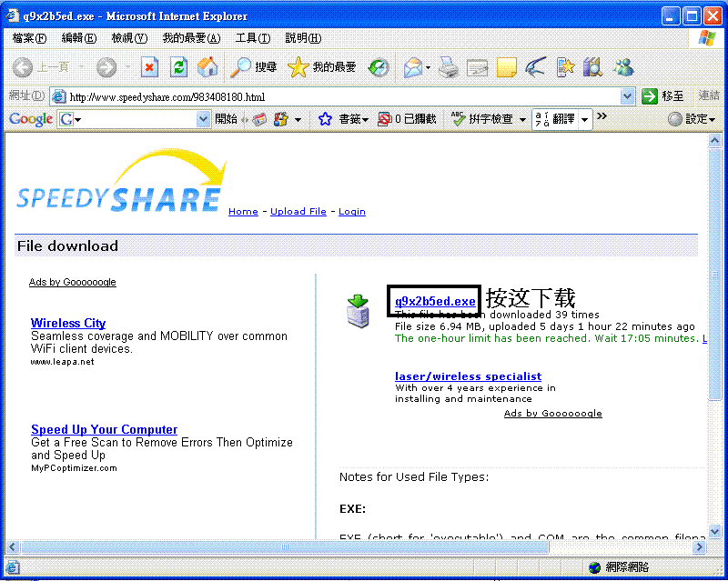Image resolution: width=728 pixels, height=581 pixels.
Task: Click left Ads by Google link
Action: coord(73,282)
